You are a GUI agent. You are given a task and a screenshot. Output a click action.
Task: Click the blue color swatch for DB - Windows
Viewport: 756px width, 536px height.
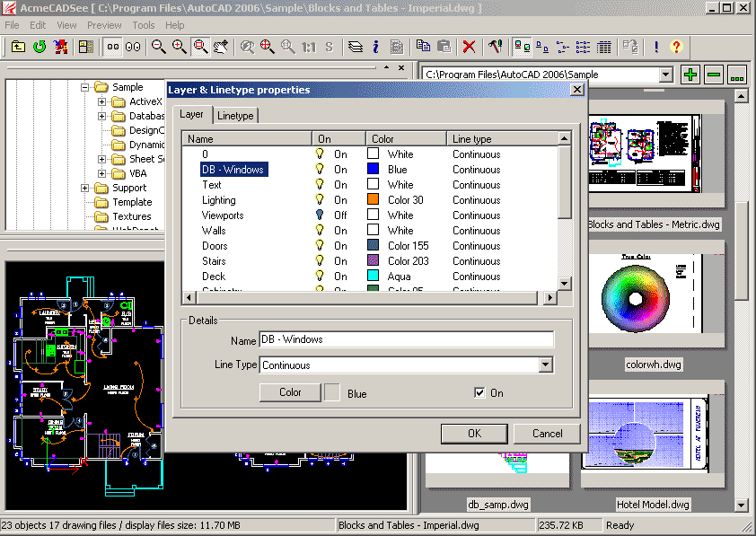[x=373, y=169]
